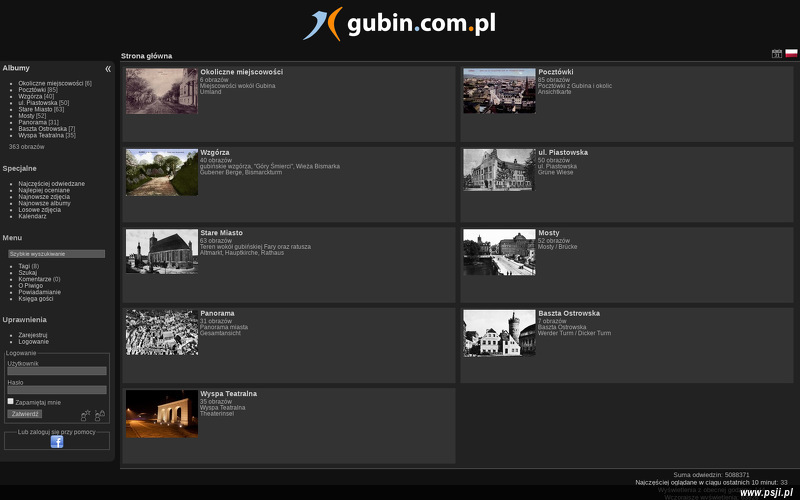Viewport: 800px width, 500px height.
Task: Click the 363 obrazów link
Action: 27,146
